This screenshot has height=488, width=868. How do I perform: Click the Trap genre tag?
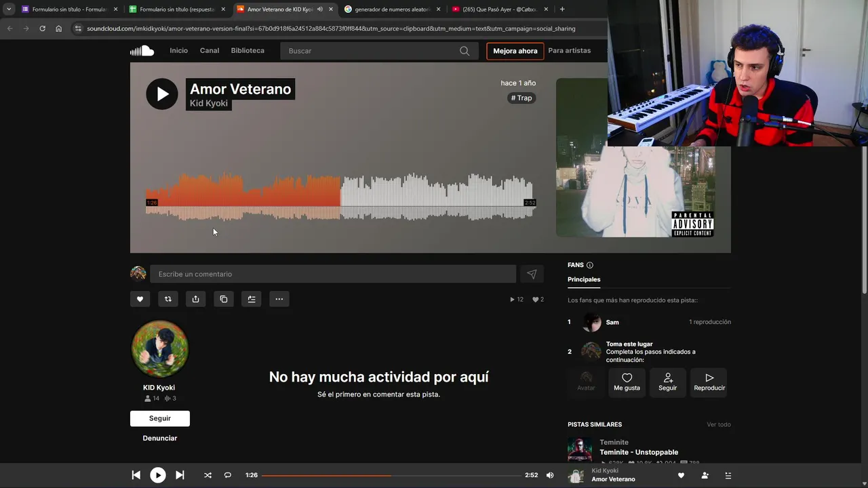point(521,98)
